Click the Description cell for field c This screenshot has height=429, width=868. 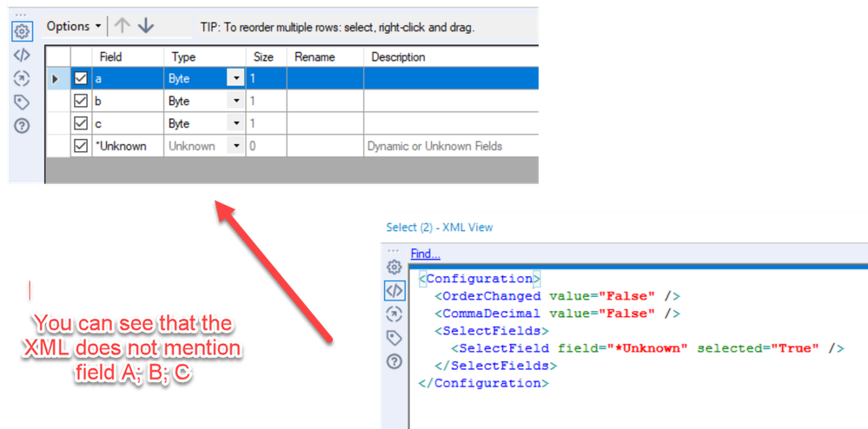(451, 123)
